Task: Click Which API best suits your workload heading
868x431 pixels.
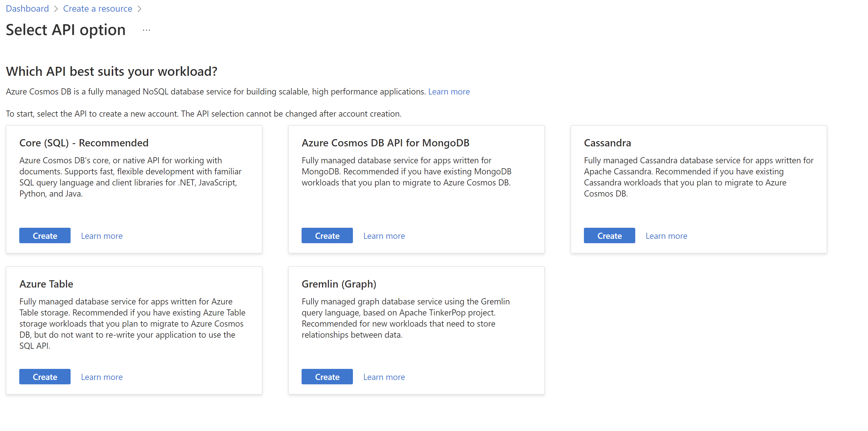Action: point(111,71)
